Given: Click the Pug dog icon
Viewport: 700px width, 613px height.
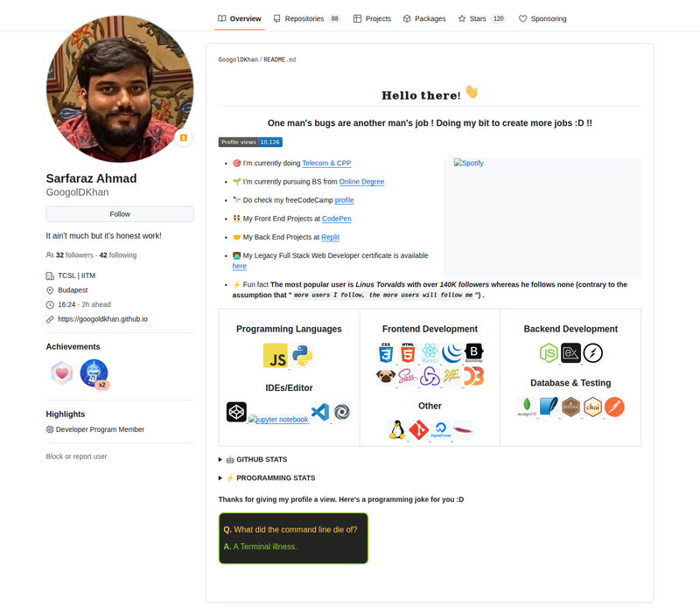Looking at the screenshot, I should coord(386,376).
